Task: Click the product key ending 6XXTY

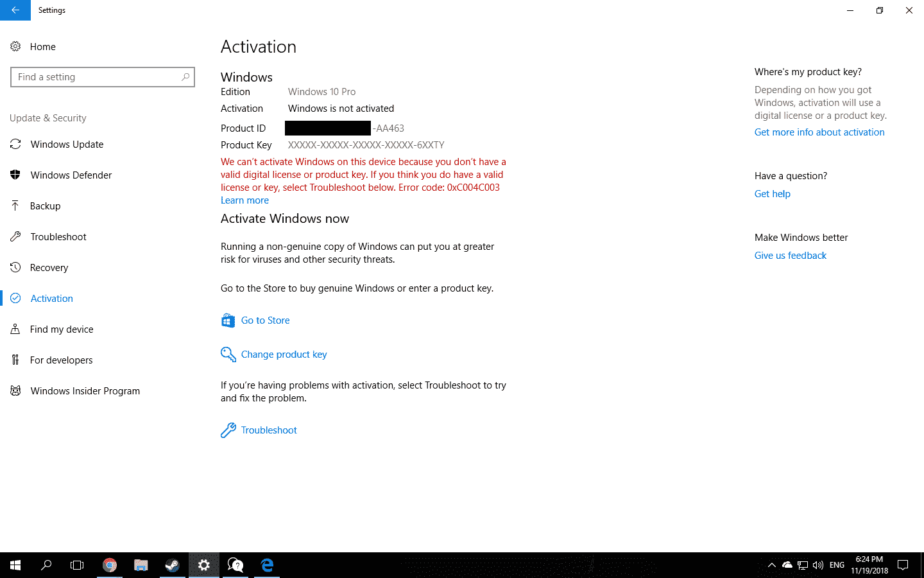Action: (366, 145)
